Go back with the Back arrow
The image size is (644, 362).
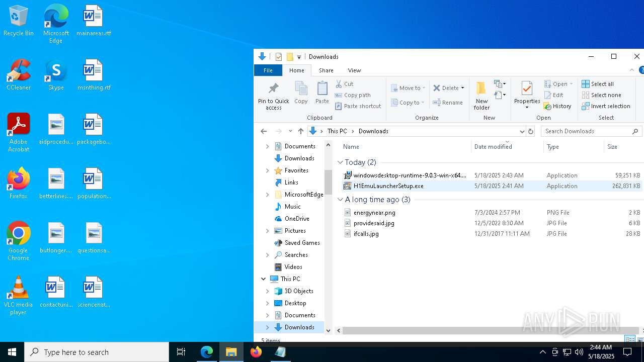pos(264,131)
